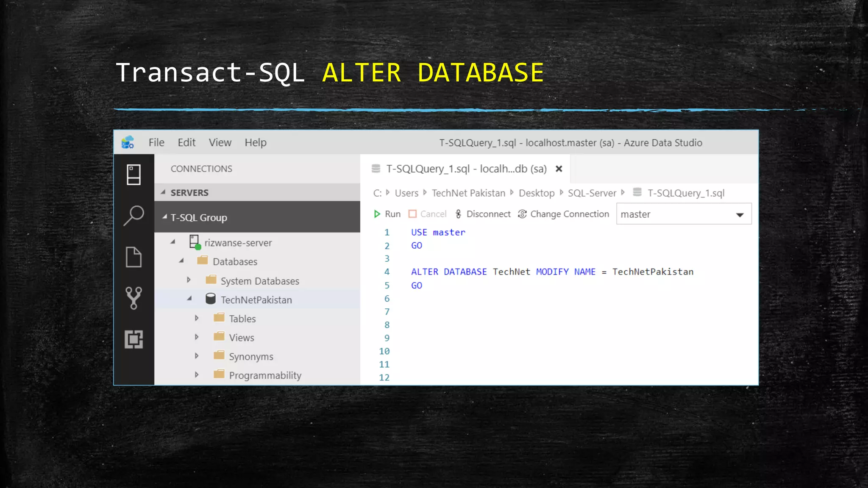The width and height of the screenshot is (868, 488).
Task: Collapse the SERVERS section
Action: click(x=163, y=192)
